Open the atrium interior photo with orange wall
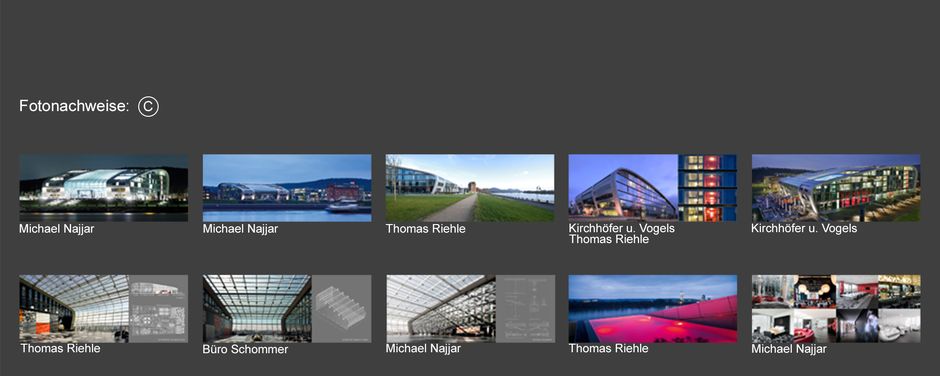Image resolution: width=940 pixels, height=376 pixels. (x=103, y=309)
